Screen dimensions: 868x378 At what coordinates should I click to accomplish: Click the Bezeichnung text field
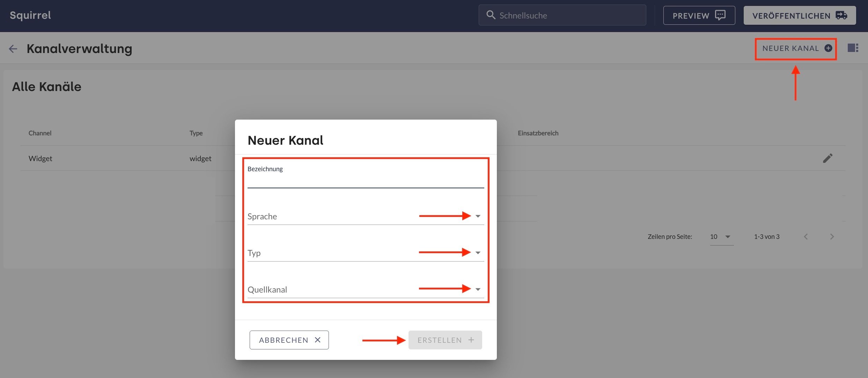(x=365, y=182)
